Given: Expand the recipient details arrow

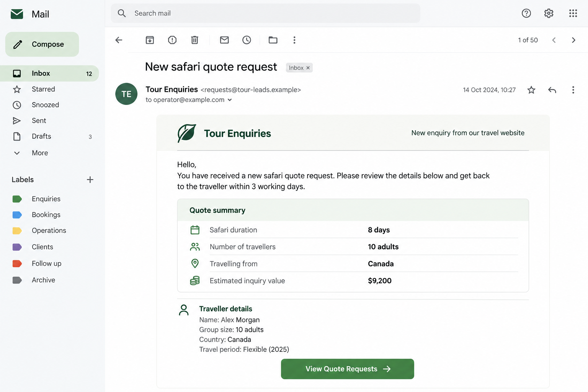Looking at the screenshot, I should point(230,100).
